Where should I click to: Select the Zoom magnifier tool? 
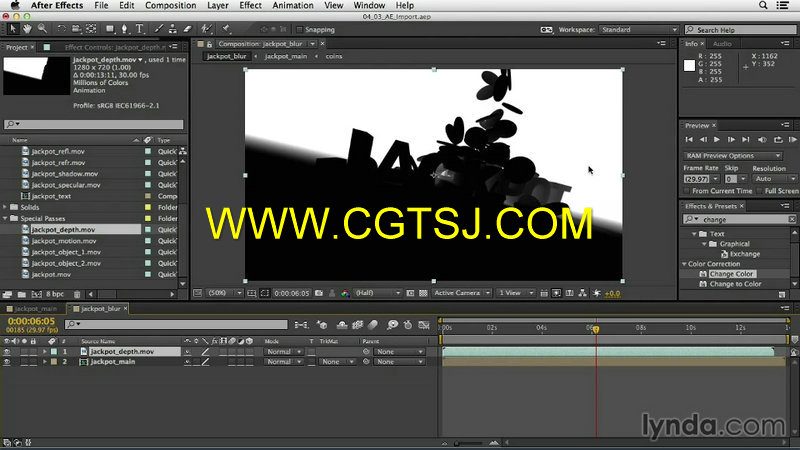[42, 29]
